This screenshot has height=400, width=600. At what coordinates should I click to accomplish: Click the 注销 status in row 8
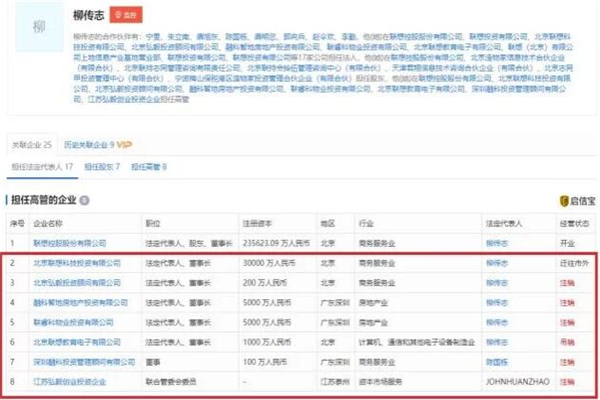tap(567, 382)
